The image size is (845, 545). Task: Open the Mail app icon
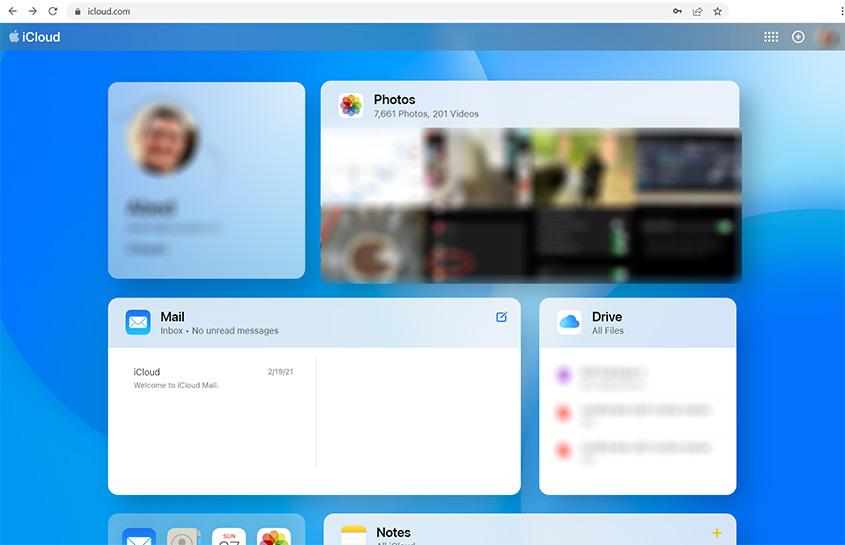click(x=138, y=322)
